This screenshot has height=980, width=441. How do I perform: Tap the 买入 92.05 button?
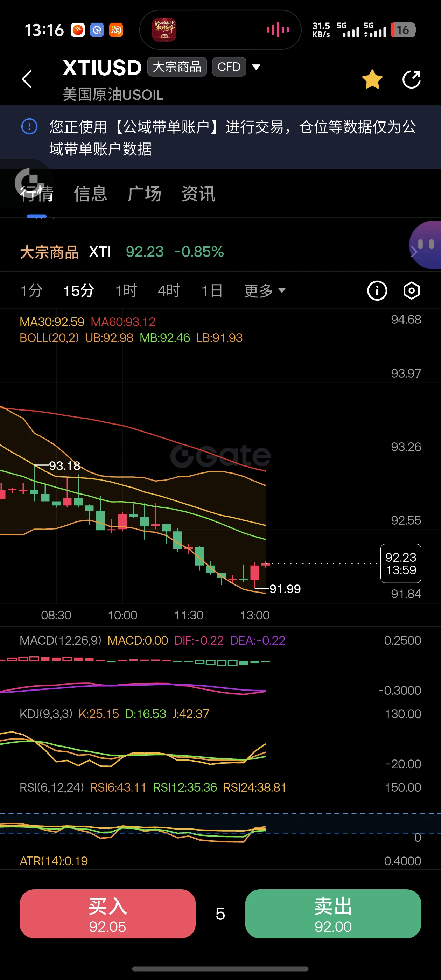point(108,913)
